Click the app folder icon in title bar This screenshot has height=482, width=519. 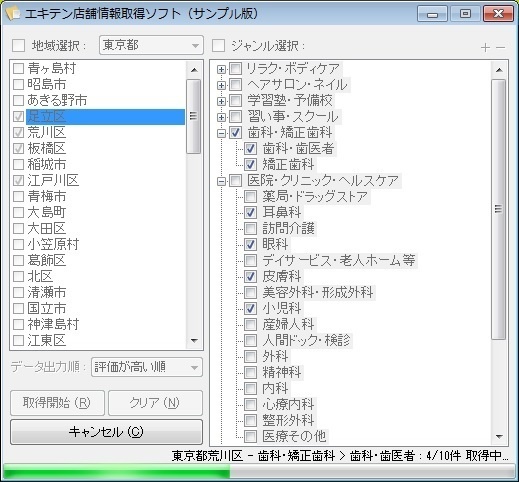click(x=13, y=13)
